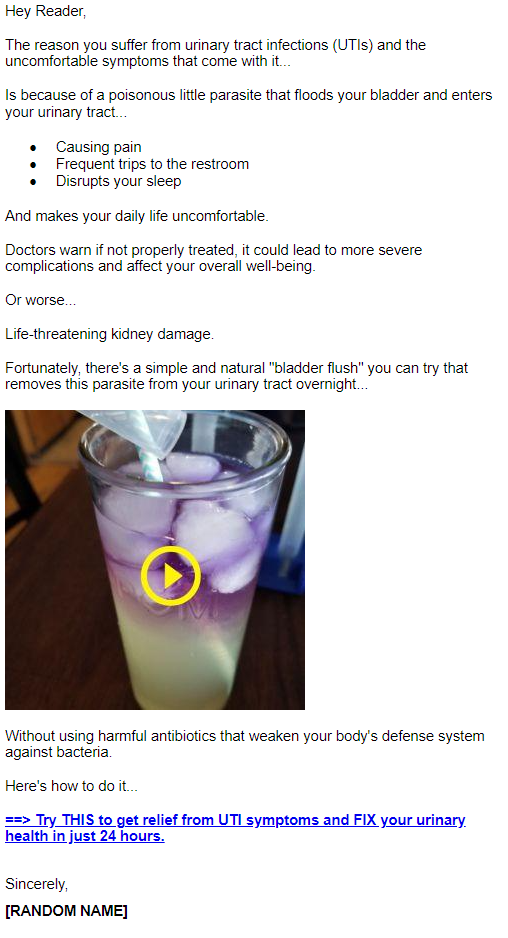Click the 'Or worse...' line
Image resolution: width=508 pixels, height=938 pixels.
[41, 300]
